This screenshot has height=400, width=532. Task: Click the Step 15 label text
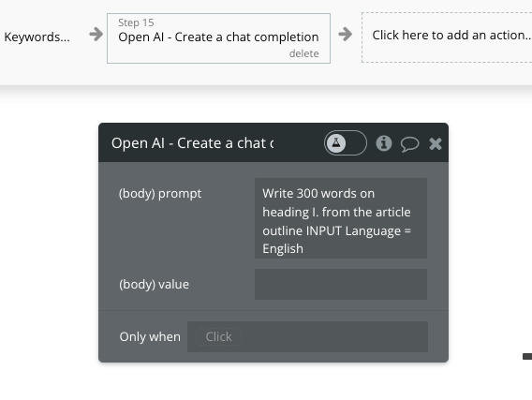point(136,22)
